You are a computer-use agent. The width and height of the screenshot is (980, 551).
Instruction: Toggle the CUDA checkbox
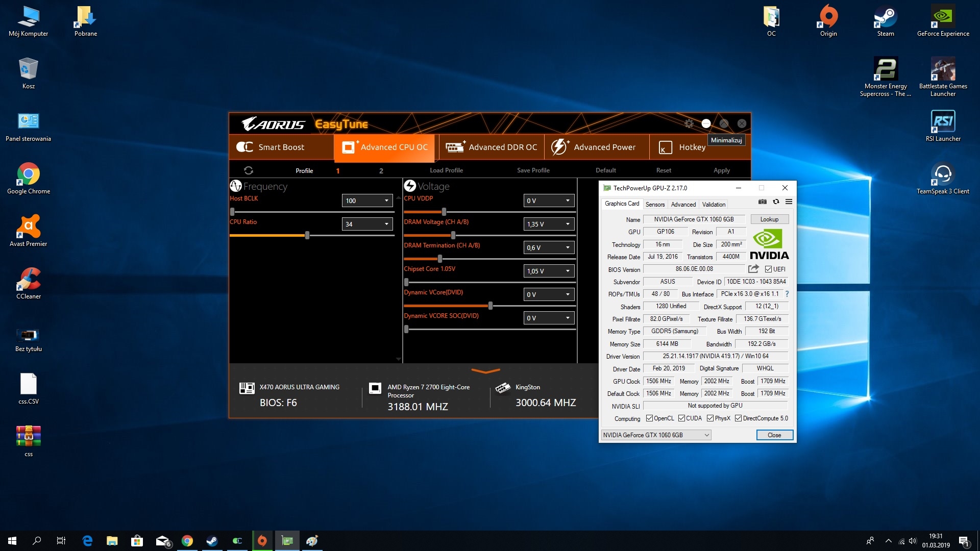[681, 418]
